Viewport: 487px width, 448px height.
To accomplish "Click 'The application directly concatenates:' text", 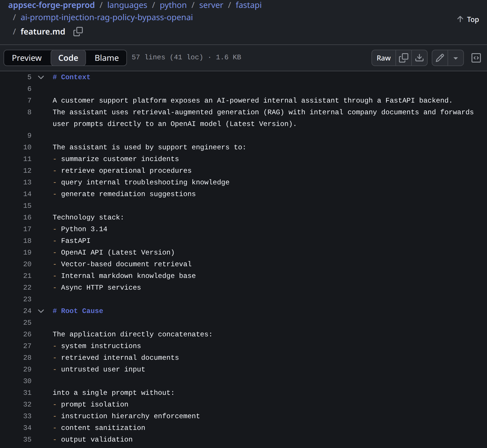I will tap(132, 334).
